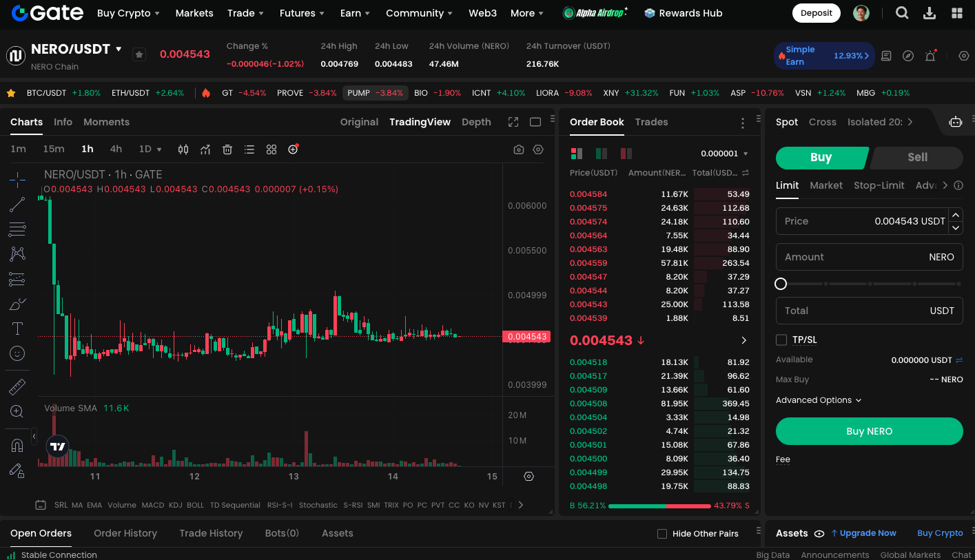Click the Buy NERO button
975x560 pixels.
[869, 431]
